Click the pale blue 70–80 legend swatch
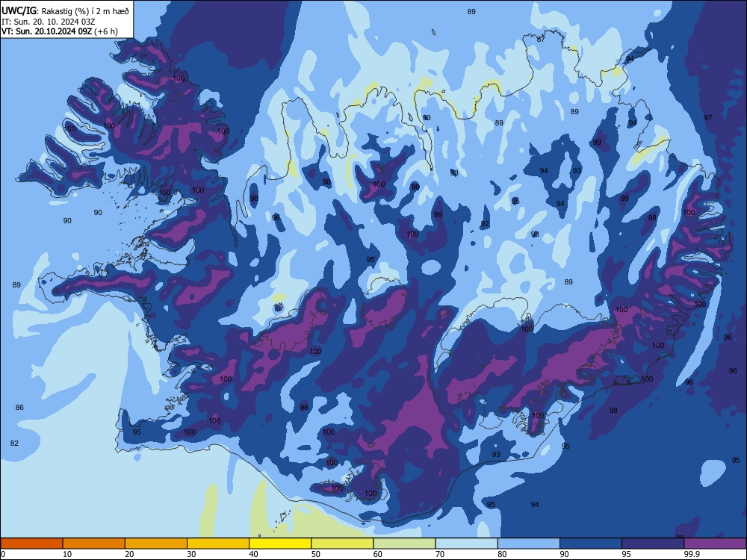 pos(466,544)
